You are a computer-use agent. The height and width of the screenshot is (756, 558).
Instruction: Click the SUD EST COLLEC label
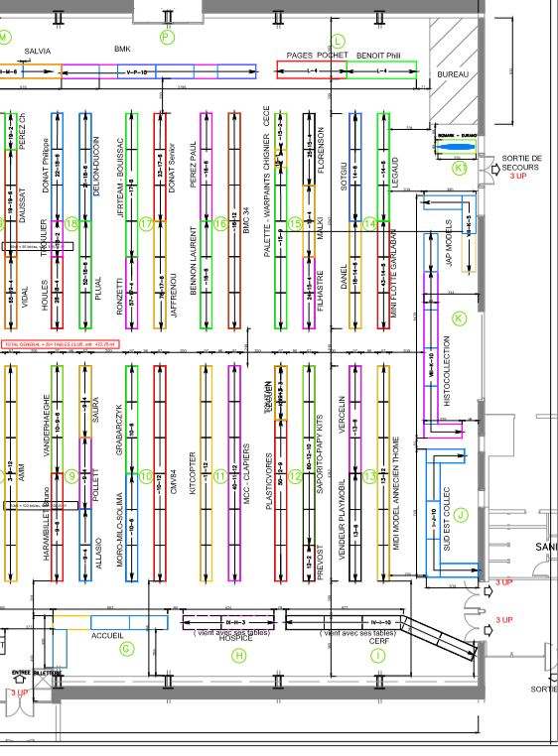click(447, 519)
